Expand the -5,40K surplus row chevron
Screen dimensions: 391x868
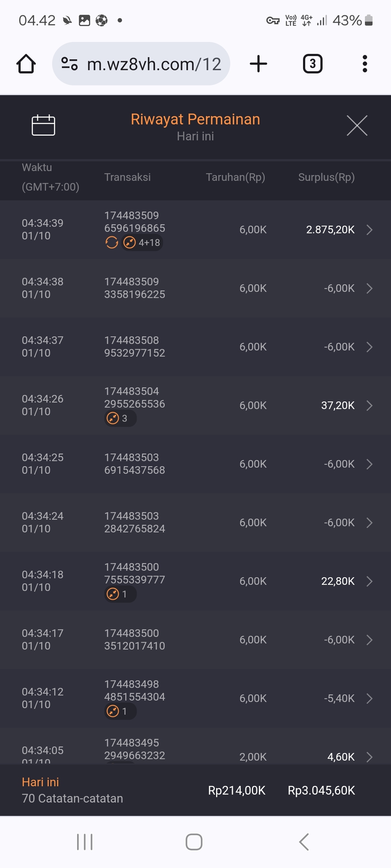pyautogui.click(x=369, y=698)
